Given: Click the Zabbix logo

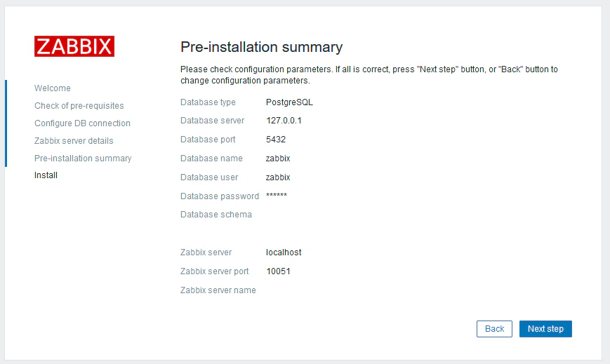Looking at the screenshot, I should 74,46.
